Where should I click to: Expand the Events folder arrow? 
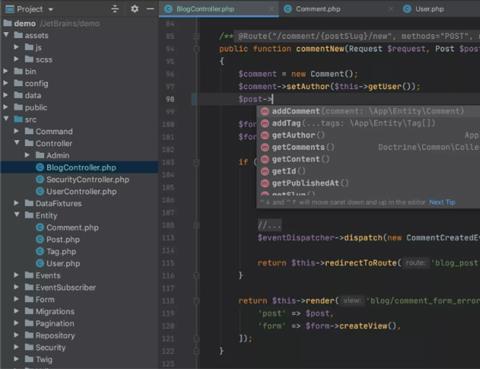click(x=16, y=275)
